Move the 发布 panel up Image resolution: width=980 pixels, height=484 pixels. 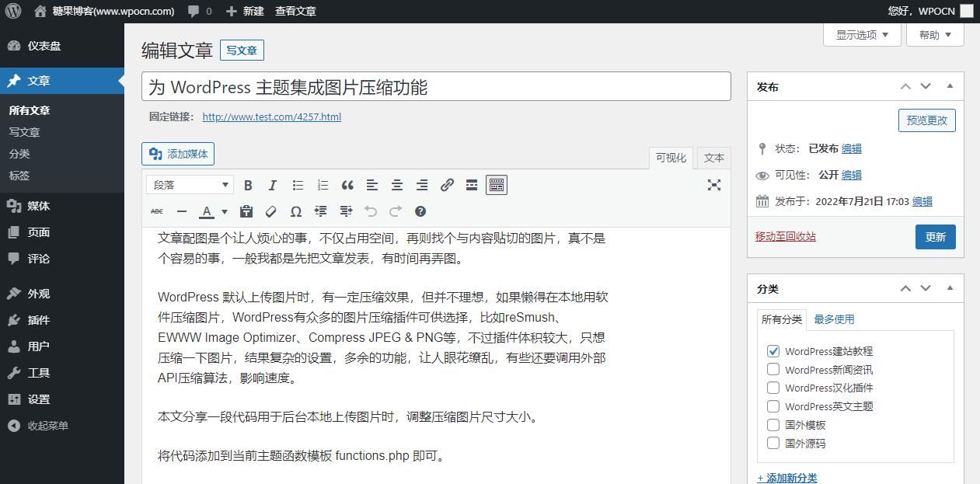pyautogui.click(x=905, y=86)
